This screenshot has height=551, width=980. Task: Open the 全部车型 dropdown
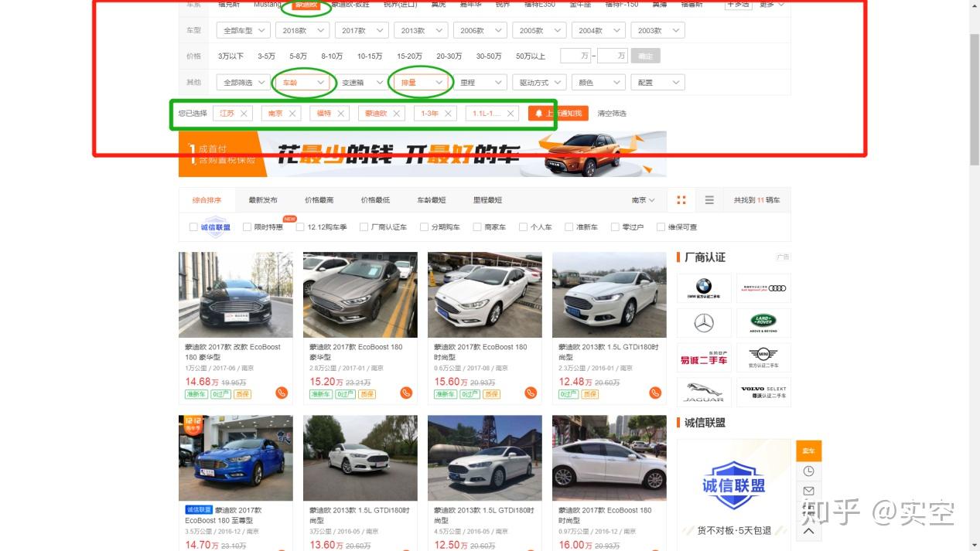click(243, 31)
